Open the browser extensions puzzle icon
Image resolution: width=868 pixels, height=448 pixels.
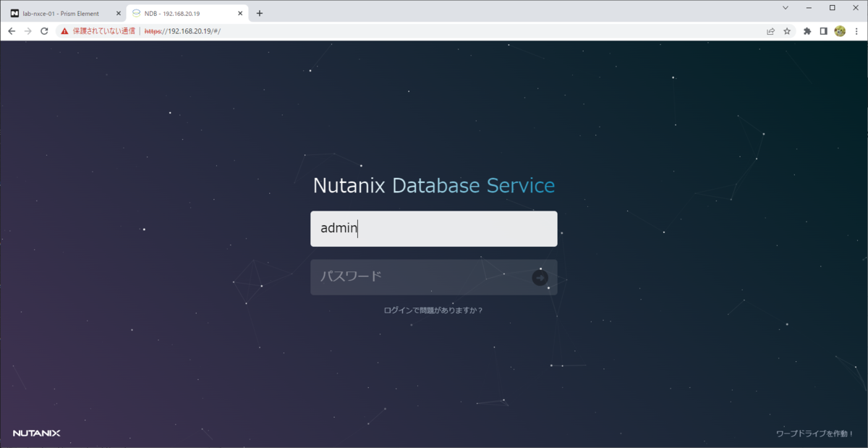tap(808, 31)
